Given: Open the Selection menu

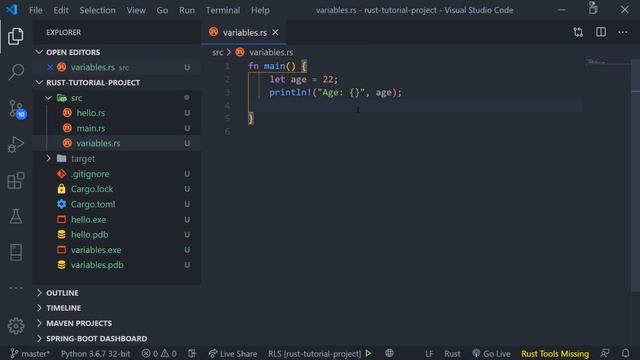Looking at the screenshot, I should (97, 10).
